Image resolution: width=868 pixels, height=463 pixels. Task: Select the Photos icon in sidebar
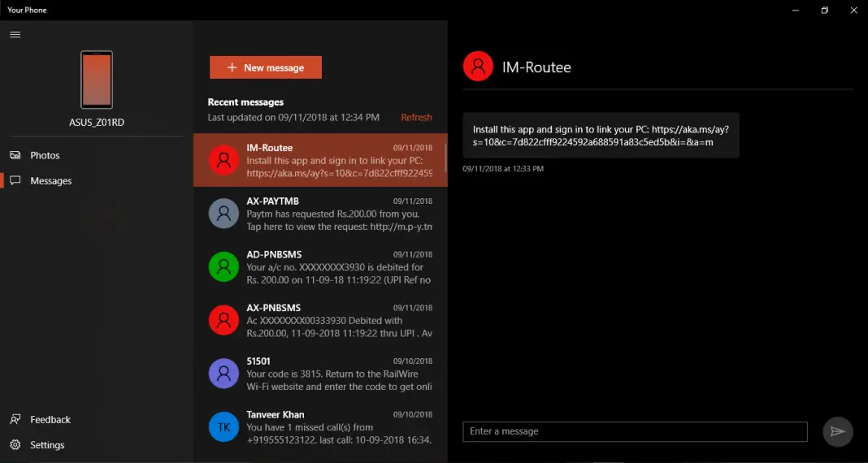click(x=15, y=155)
